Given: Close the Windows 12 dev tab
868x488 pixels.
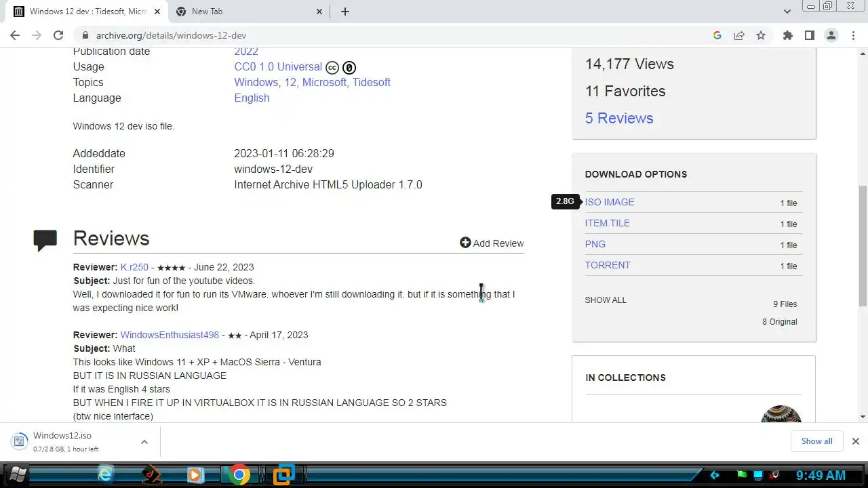Looking at the screenshot, I should pos(157,12).
